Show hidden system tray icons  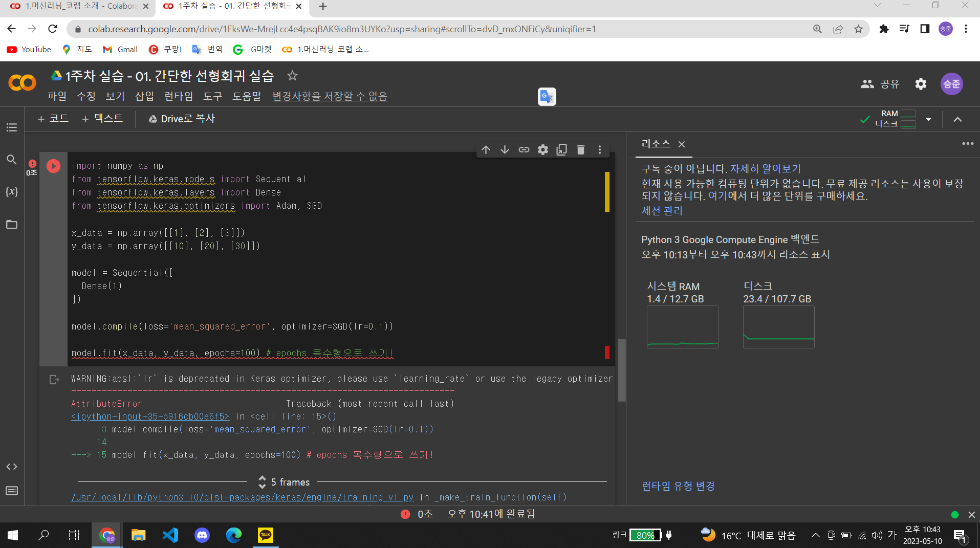click(815, 535)
